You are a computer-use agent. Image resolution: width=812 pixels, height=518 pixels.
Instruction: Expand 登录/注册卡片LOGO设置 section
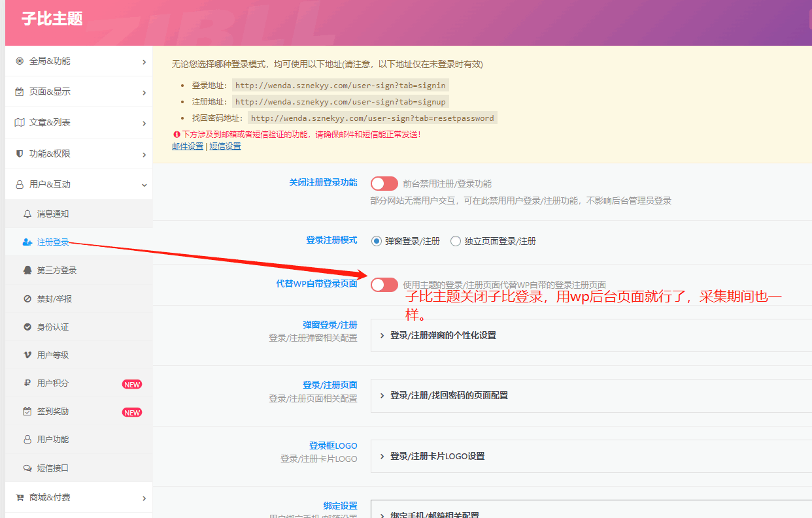click(x=591, y=456)
